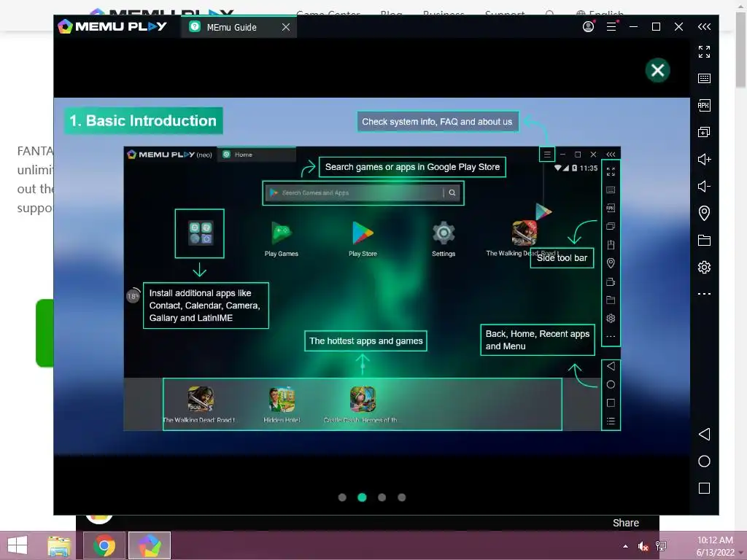747x560 pixels.
Task: Go to the first guide page dot
Action: pos(342,497)
